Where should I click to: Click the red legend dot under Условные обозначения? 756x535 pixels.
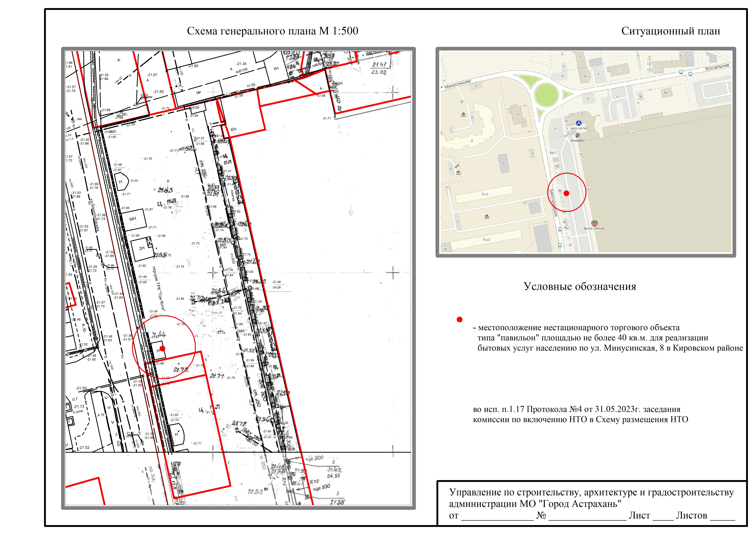[460, 320]
